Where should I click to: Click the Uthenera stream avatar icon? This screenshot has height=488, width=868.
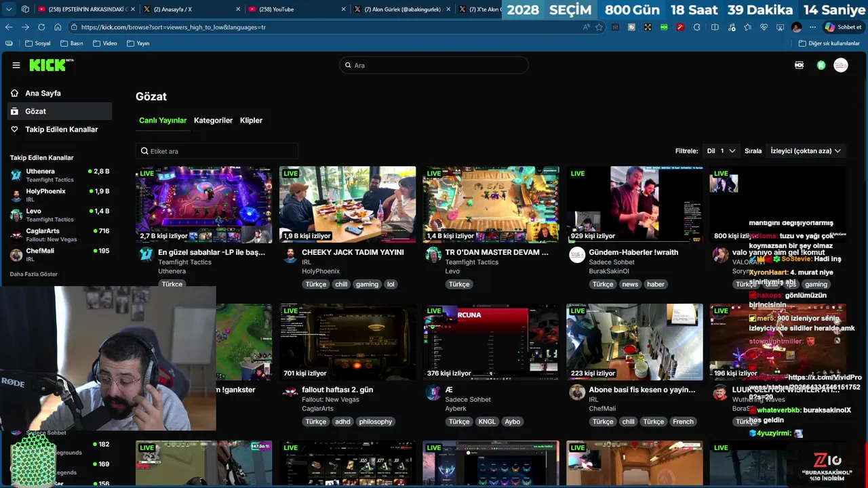pyautogui.click(x=146, y=254)
